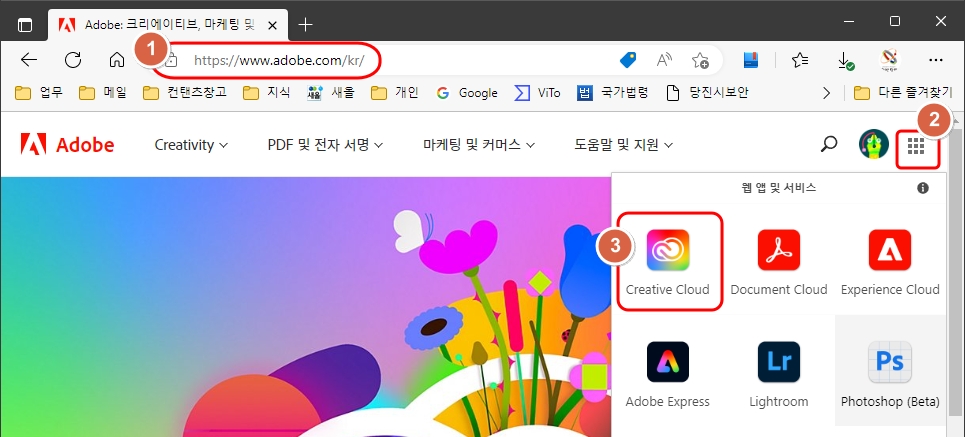The height and width of the screenshot is (437, 965).
Task: Open the Edge settings and more menu
Action: click(x=935, y=60)
